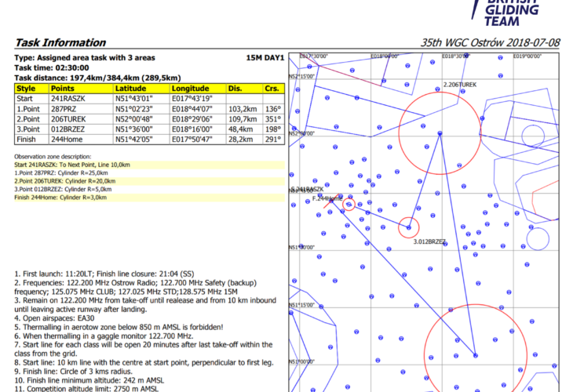Click the 241RASZK start marker on map
Screen dimensions: 573x392
[x=307, y=190]
